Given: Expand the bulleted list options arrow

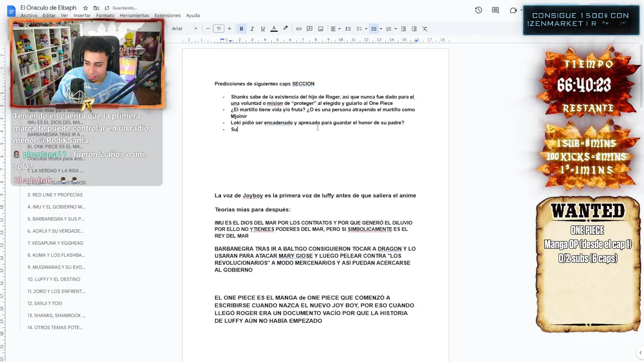Looking at the screenshot, I should tap(381, 29).
